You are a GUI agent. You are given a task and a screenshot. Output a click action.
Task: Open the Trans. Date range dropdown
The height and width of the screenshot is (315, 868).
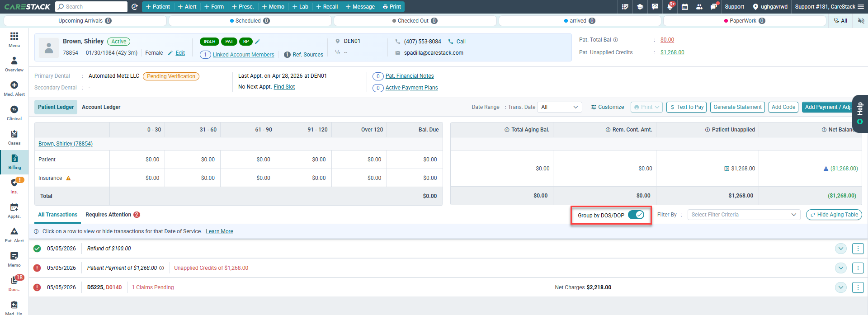coord(560,107)
